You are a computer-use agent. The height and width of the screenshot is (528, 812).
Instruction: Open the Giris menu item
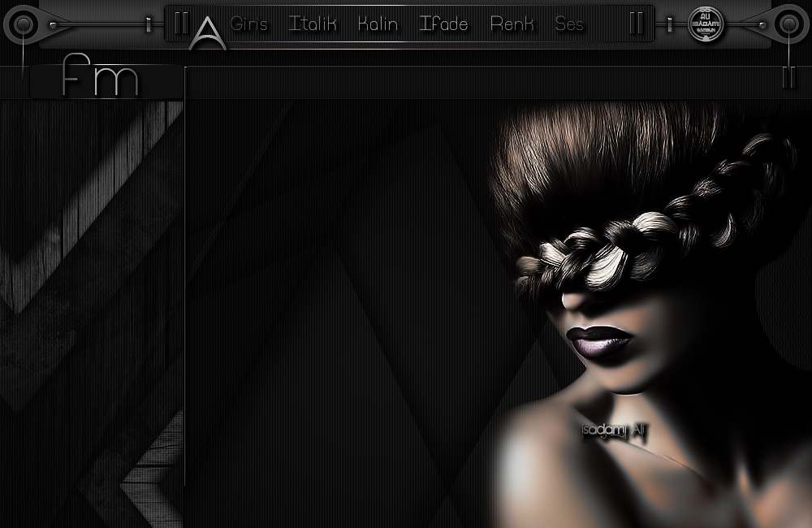tap(248, 24)
